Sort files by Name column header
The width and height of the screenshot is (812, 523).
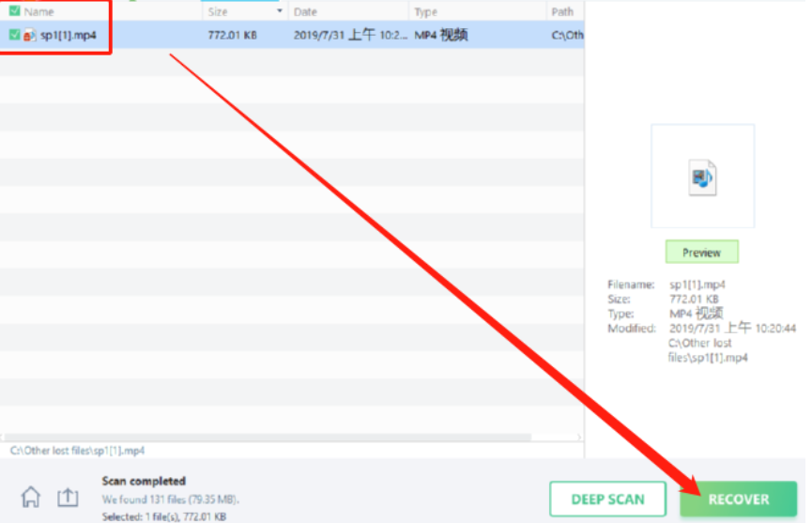[38, 11]
